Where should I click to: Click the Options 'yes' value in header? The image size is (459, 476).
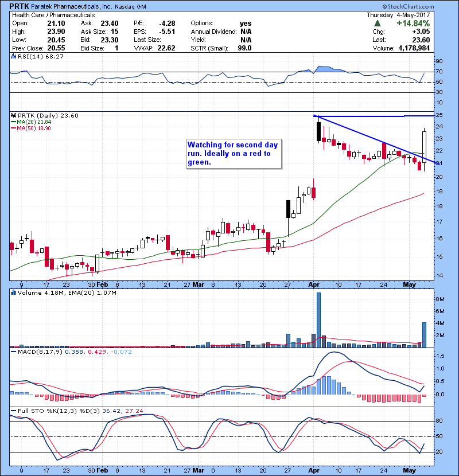click(x=245, y=23)
